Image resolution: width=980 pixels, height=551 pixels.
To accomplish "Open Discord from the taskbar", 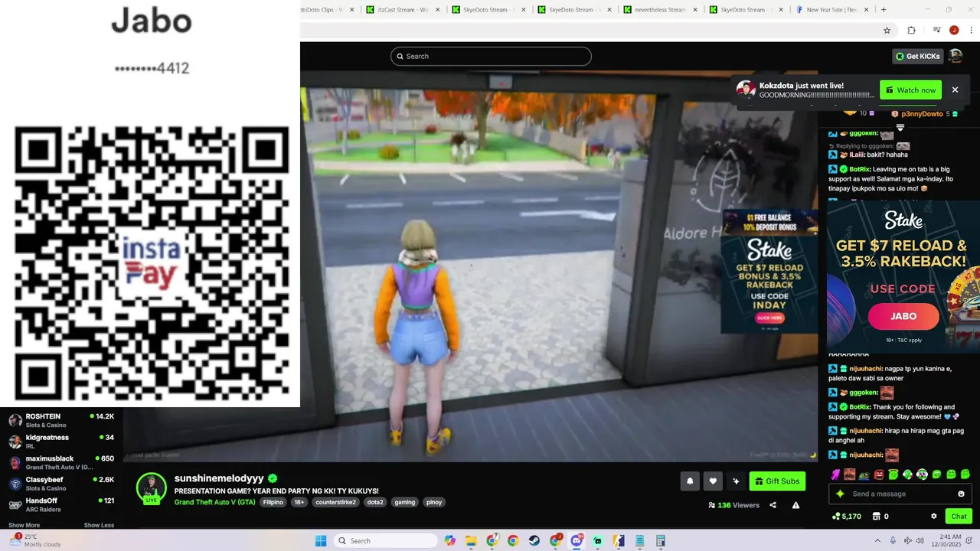I will tap(577, 541).
